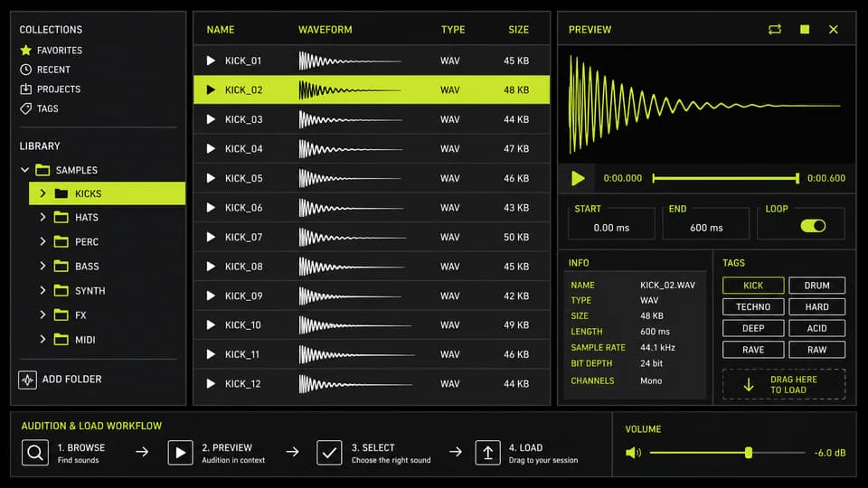The height and width of the screenshot is (488, 868).
Task: Select the HATS folder label
Action: pos(87,218)
